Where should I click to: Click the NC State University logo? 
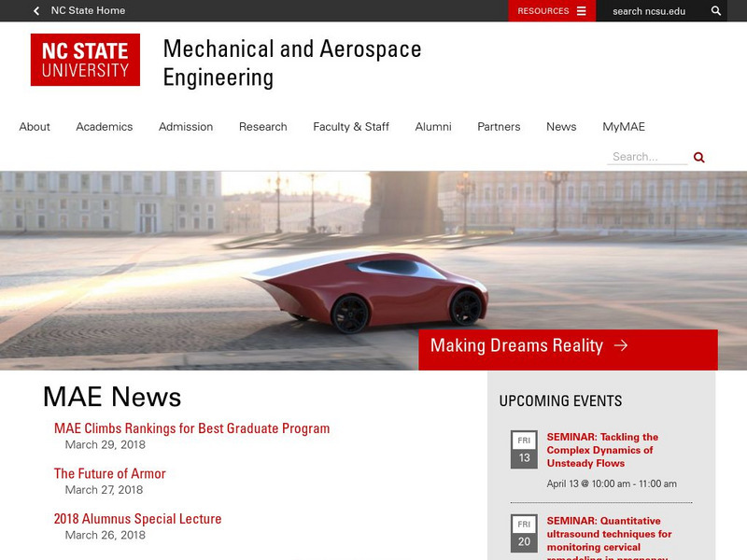pyautogui.click(x=85, y=58)
